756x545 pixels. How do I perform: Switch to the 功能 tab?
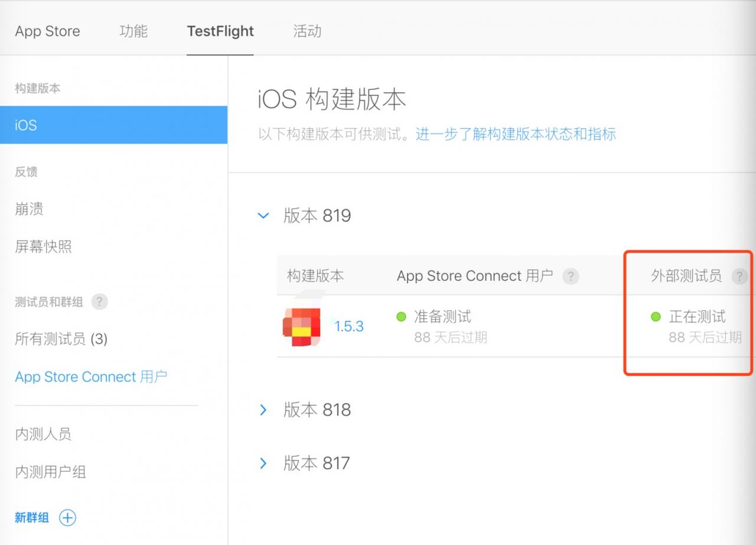click(x=133, y=31)
